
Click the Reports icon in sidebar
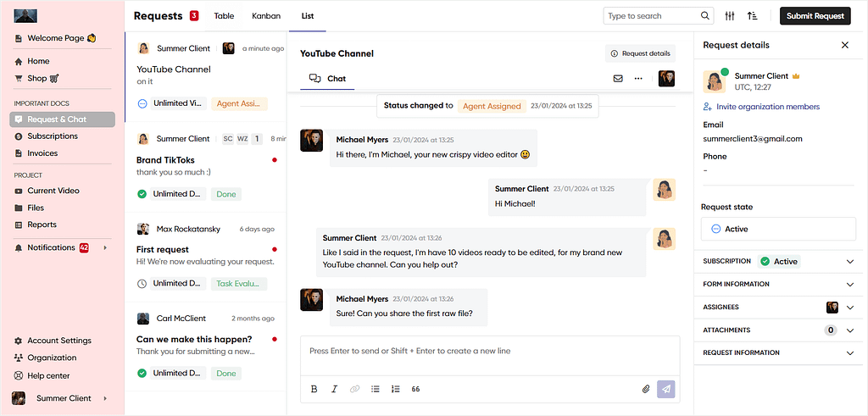coord(19,225)
